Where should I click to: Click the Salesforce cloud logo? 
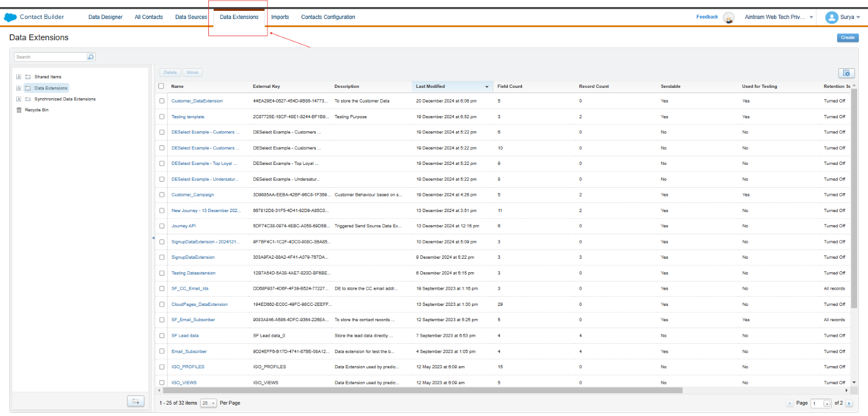tap(10, 17)
